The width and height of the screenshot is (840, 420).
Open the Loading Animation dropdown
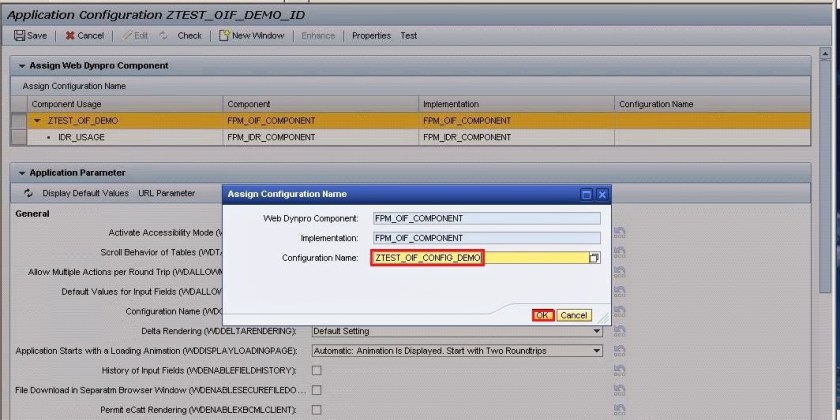click(597, 351)
